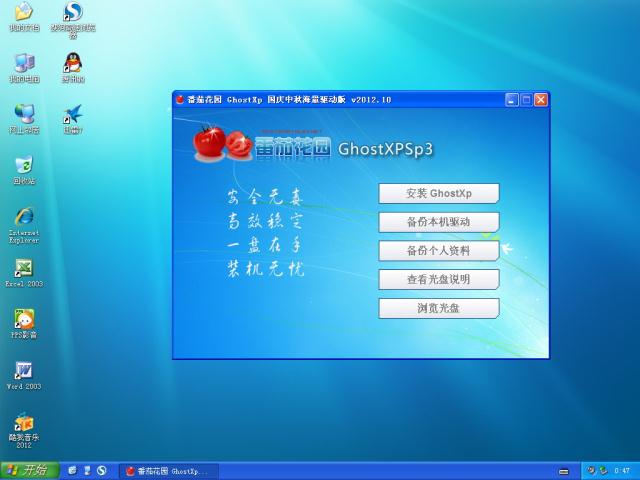Click the first system tray icon
Image resolution: width=640 pixels, height=480 pixels.
[591, 471]
